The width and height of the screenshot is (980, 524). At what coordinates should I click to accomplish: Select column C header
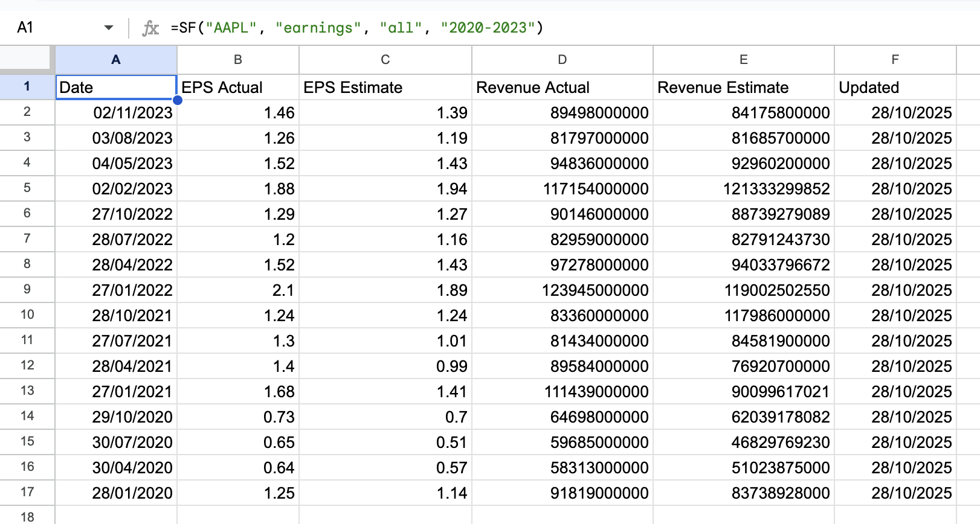click(385, 60)
